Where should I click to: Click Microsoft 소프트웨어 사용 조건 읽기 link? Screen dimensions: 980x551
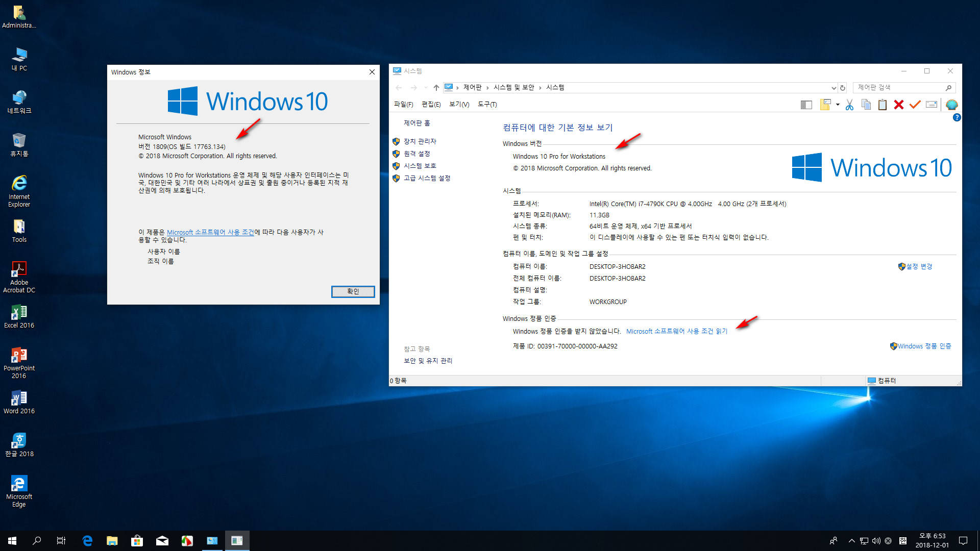point(677,331)
